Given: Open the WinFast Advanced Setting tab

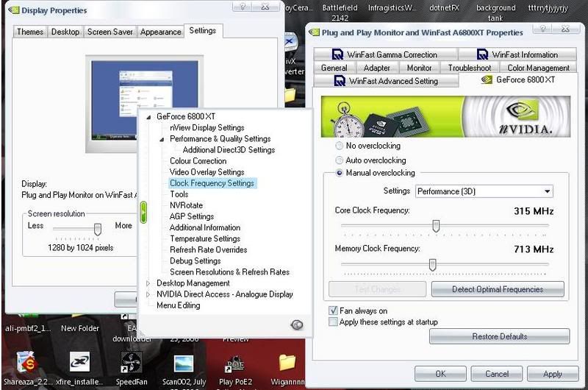Looking at the screenshot, I should coord(386,81).
